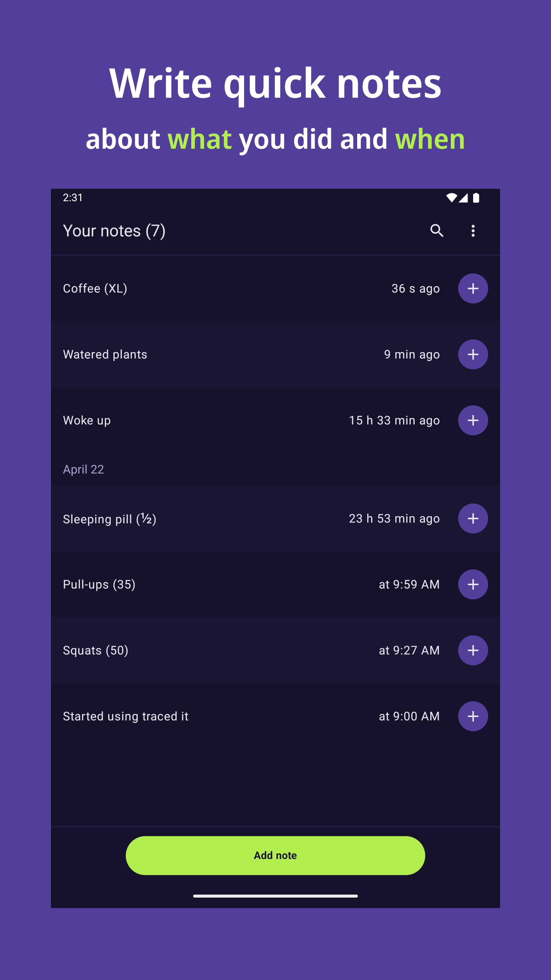Open the search icon in header
The image size is (551, 980).
point(436,230)
